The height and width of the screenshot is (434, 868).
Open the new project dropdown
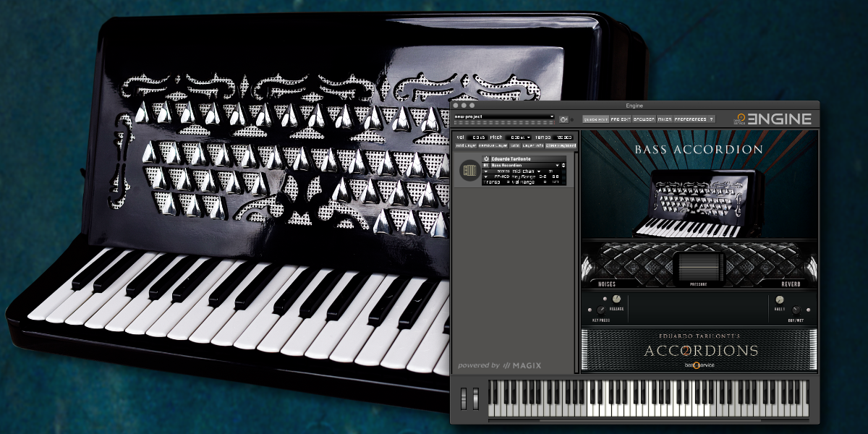[x=552, y=116]
